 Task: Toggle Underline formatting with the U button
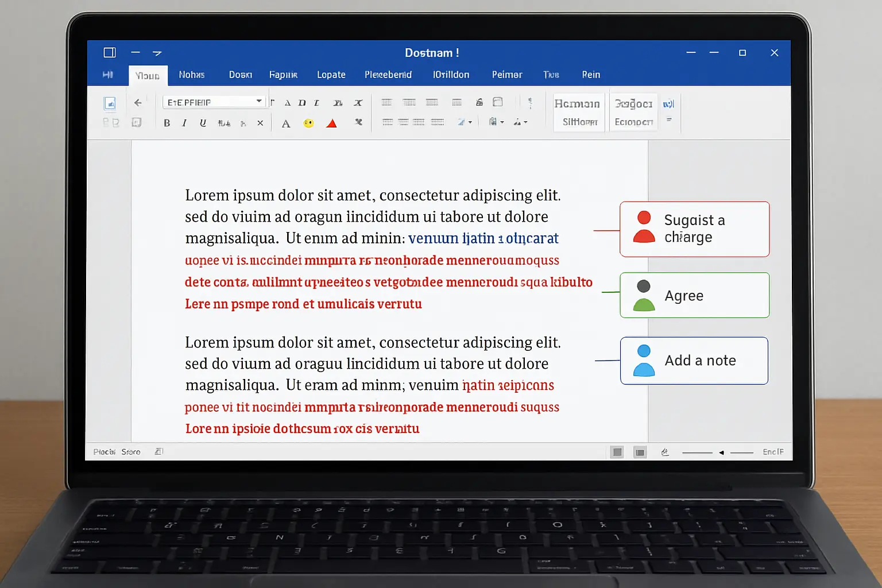coord(203,123)
